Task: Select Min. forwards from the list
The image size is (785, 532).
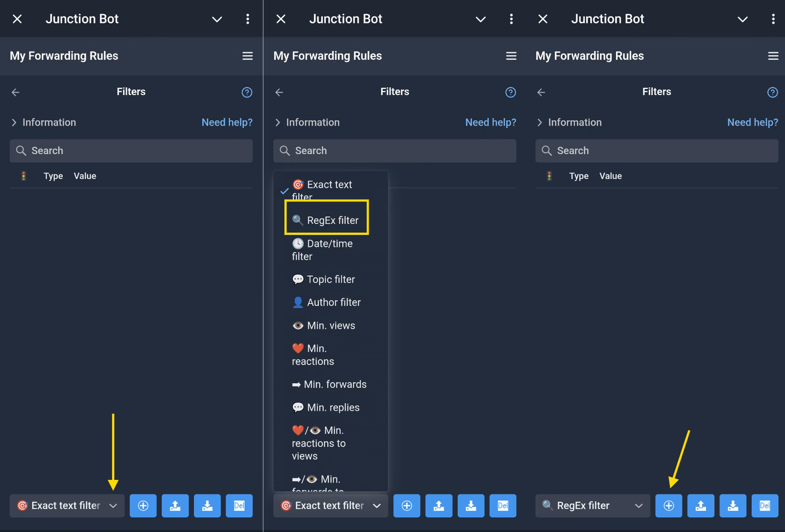Action: (330, 384)
